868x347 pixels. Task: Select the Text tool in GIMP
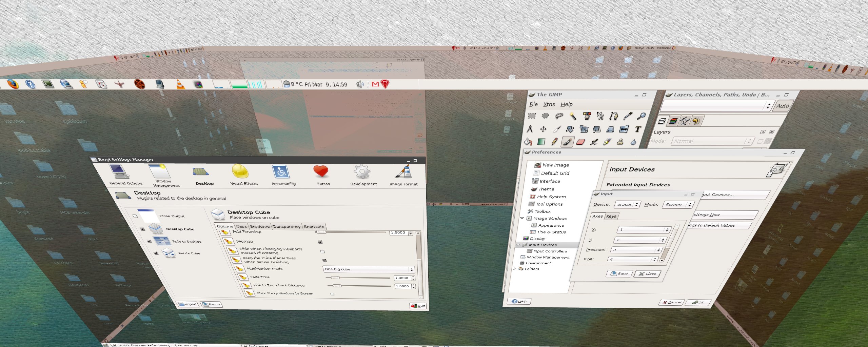click(x=638, y=129)
